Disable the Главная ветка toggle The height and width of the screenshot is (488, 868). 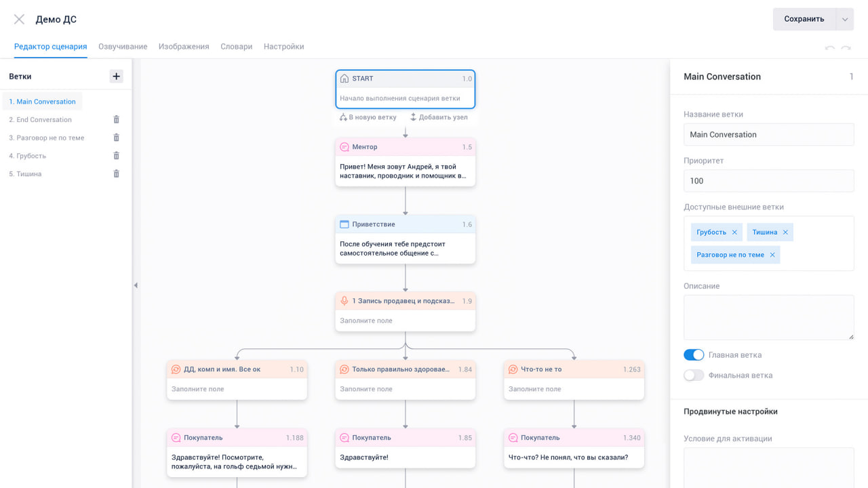(x=694, y=355)
